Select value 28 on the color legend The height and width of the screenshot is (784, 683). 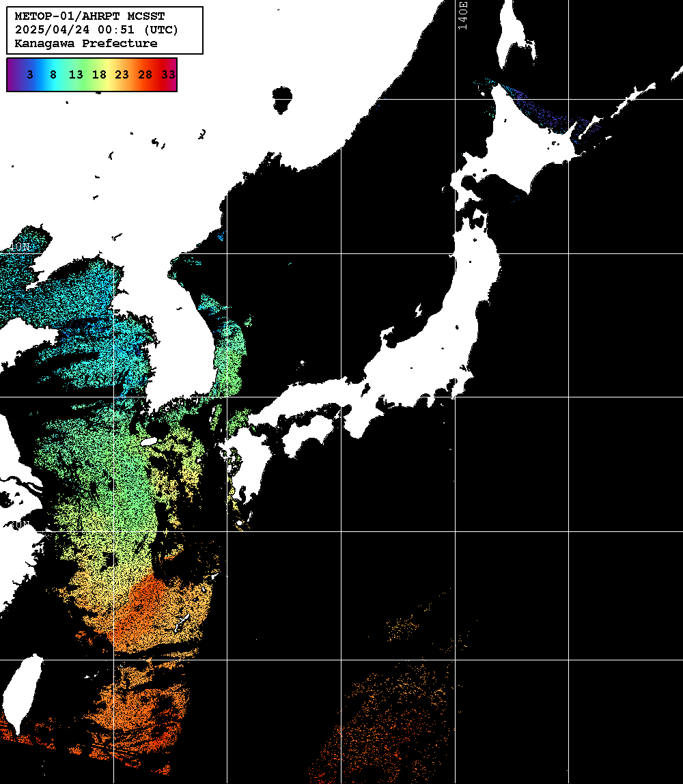pyautogui.click(x=145, y=74)
